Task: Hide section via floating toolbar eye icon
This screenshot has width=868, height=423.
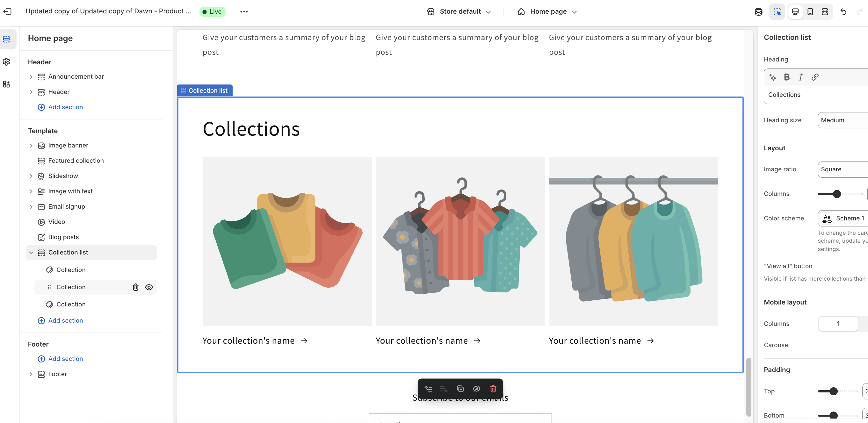Action: 476,389
